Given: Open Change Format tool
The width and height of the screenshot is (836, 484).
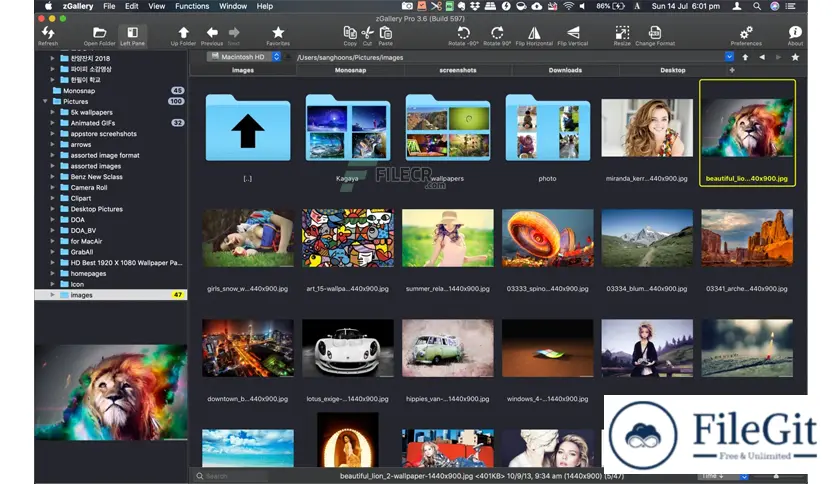Looking at the screenshot, I should (655, 36).
